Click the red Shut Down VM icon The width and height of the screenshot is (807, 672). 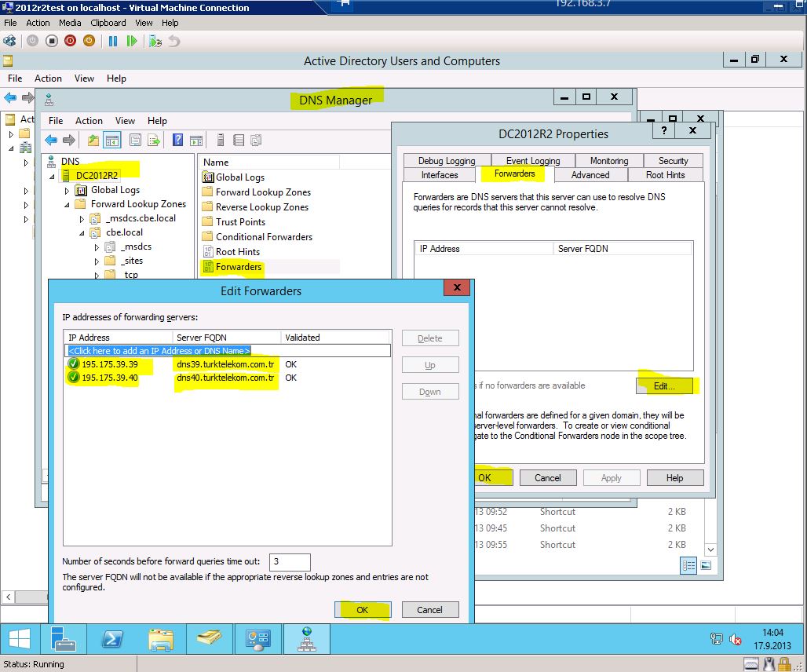70,41
